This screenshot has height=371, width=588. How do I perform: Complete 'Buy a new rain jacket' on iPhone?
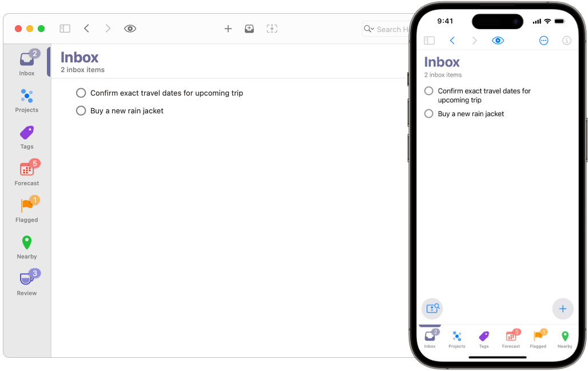point(428,113)
